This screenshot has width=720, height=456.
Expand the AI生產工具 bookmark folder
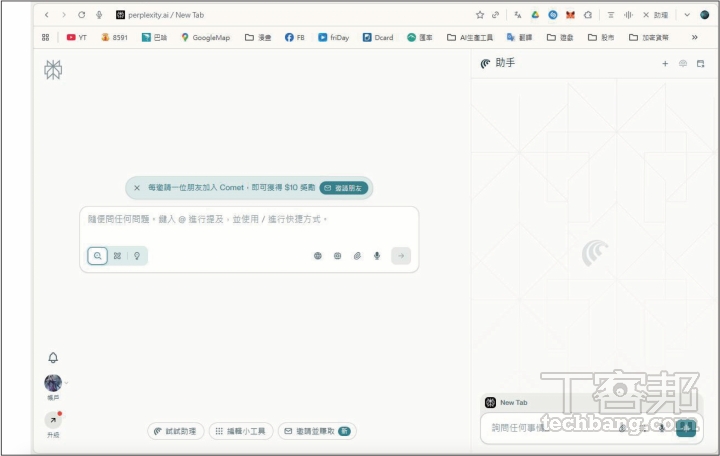click(470, 37)
